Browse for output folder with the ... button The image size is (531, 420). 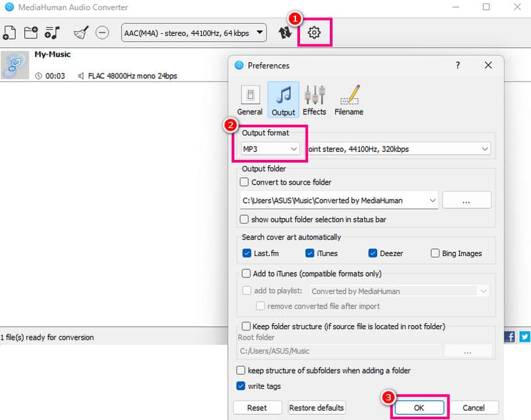click(x=467, y=200)
